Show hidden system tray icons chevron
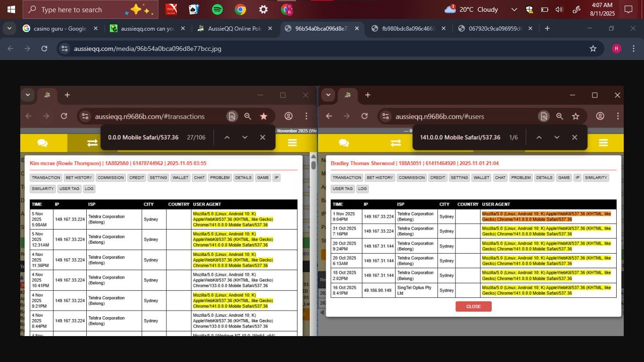Viewport: 644px width, 362px height. click(514, 9)
